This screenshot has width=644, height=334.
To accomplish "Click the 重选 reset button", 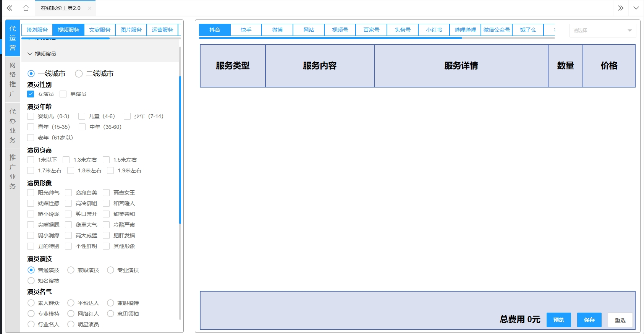I will pos(620,320).
